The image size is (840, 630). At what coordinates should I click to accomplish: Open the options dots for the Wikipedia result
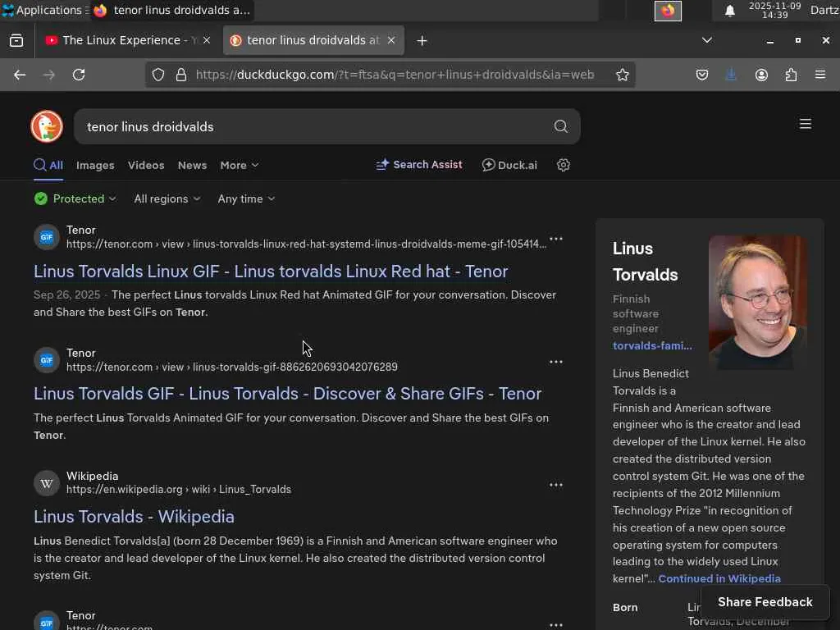(556, 486)
